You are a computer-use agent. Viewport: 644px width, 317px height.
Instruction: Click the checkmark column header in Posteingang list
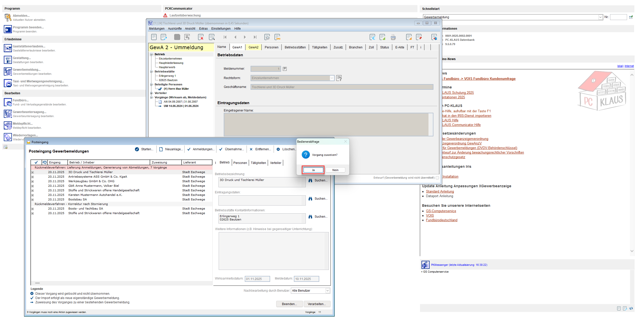[x=36, y=162]
